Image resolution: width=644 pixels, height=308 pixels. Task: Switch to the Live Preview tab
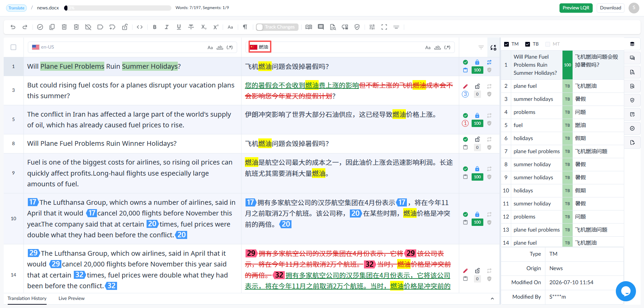pyautogui.click(x=71, y=298)
